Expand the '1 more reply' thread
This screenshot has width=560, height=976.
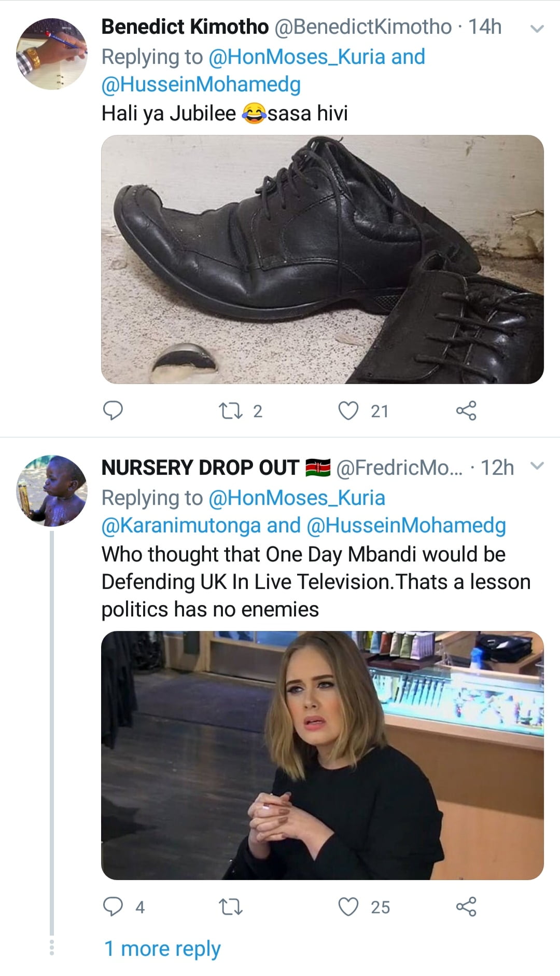point(162,948)
